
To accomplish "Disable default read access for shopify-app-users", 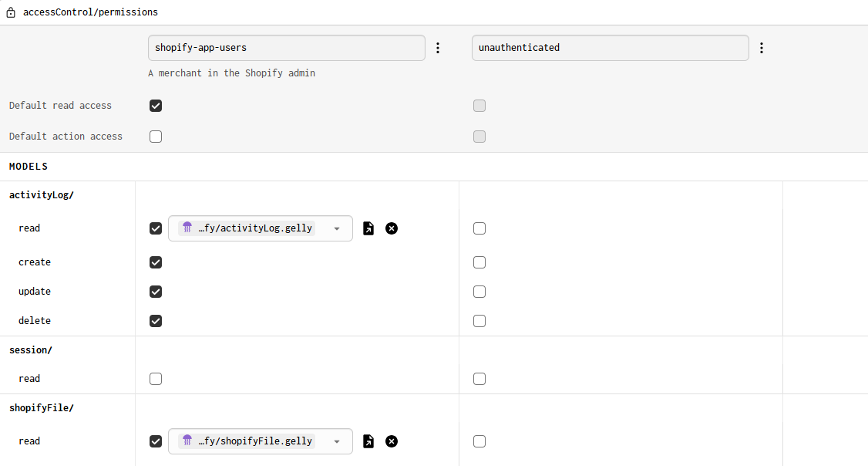I will click(x=156, y=106).
